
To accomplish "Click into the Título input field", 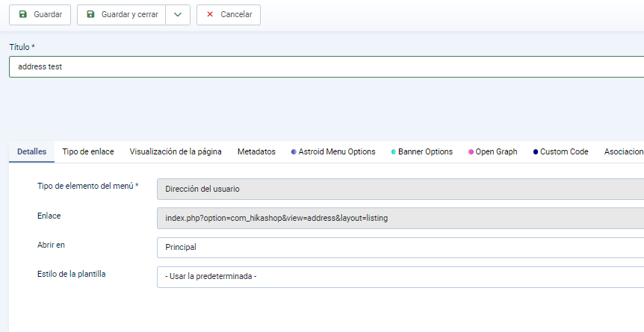I will tap(326, 66).
